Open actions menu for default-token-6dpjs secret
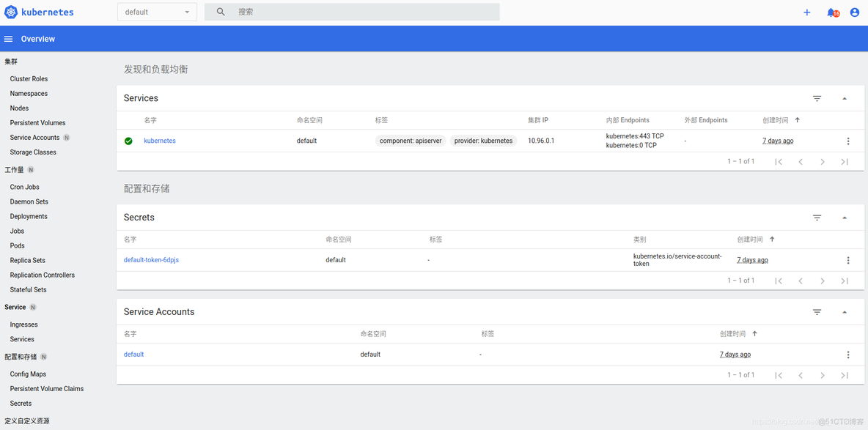868x430 pixels. pyautogui.click(x=848, y=260)
